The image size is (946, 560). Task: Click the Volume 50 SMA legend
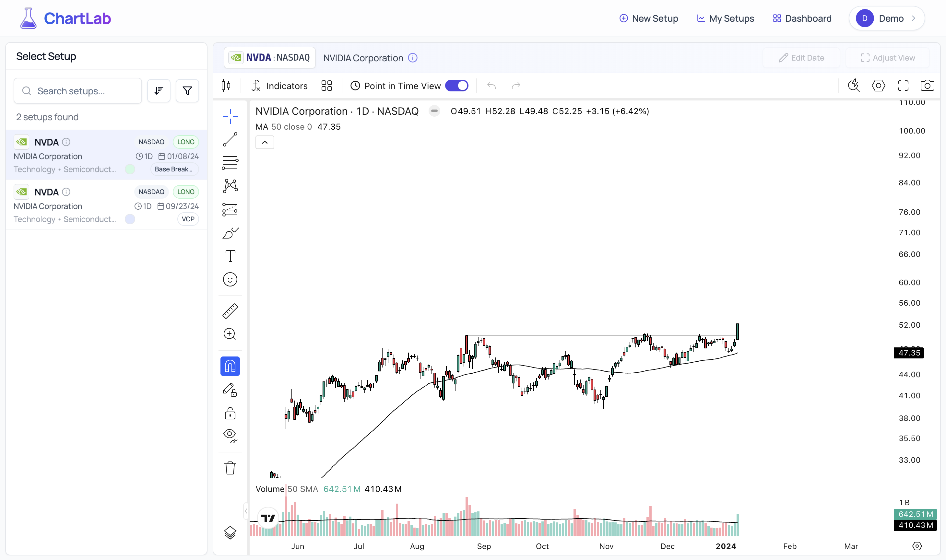point(328,489)
